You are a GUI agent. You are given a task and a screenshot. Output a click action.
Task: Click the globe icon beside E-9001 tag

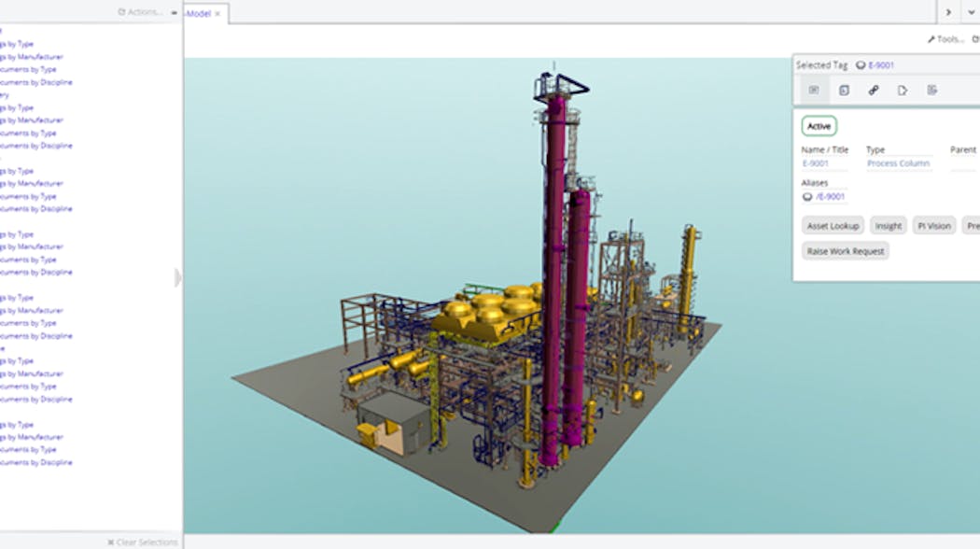860,65
